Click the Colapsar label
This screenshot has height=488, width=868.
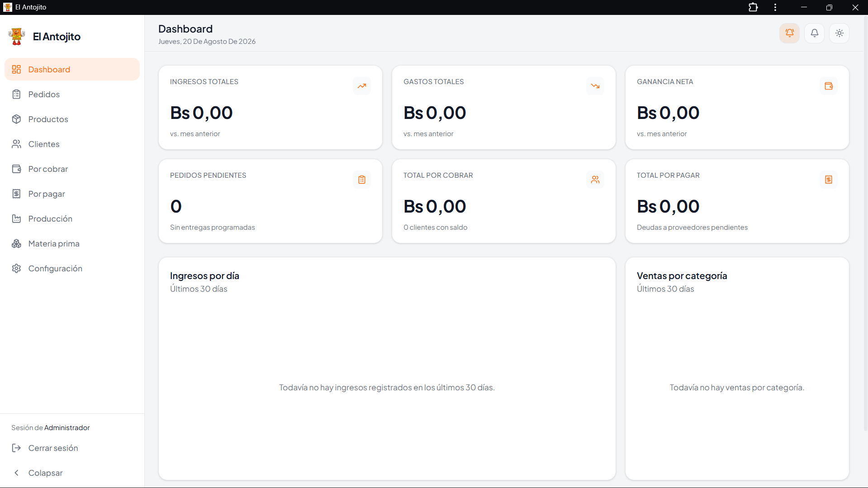(45, 473)
